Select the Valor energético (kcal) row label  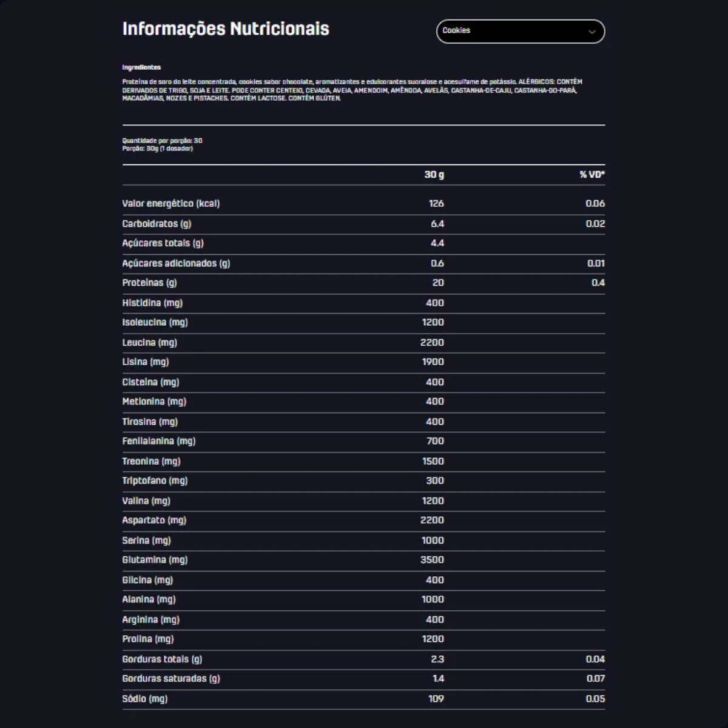coord(171,204)
